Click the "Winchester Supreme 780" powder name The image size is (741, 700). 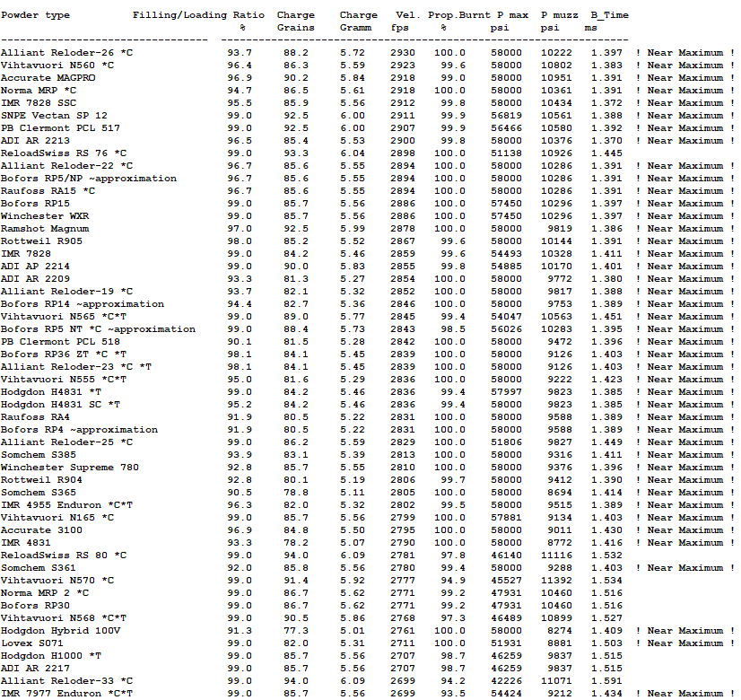70,468
